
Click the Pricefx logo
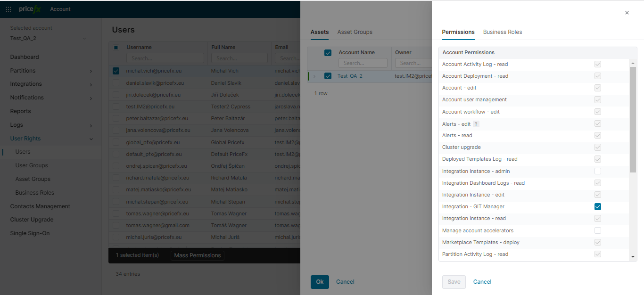point(30,9)
